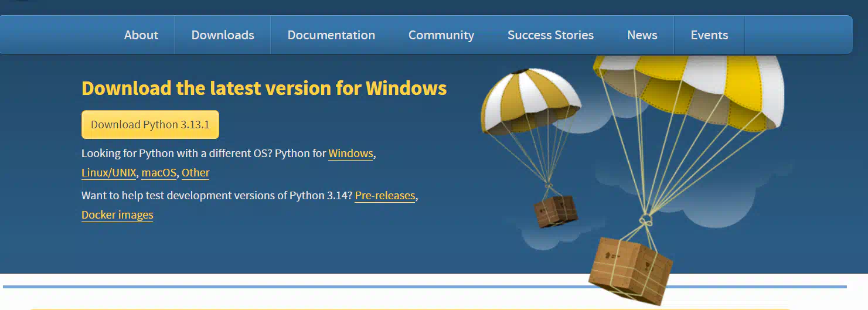Open the Downloads navigation menu
868x310 pixels.
click(223, 35)
